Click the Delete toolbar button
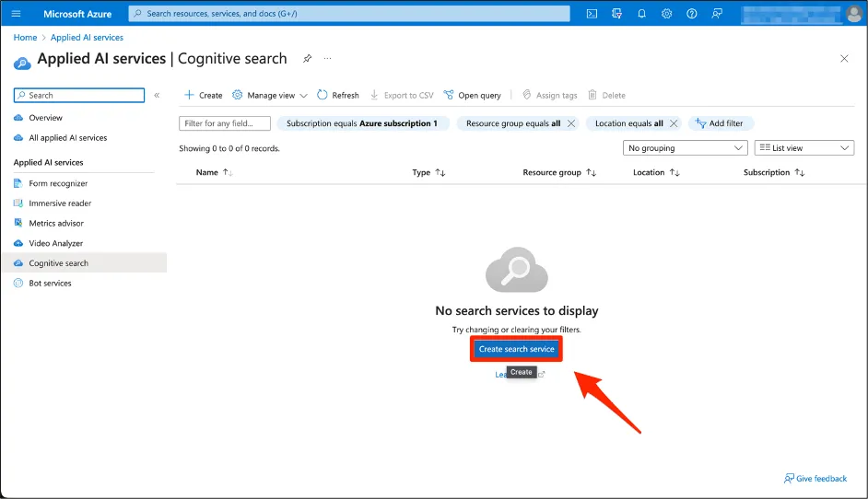The width and height of the screenshot is (868, 499). [606, 95]
